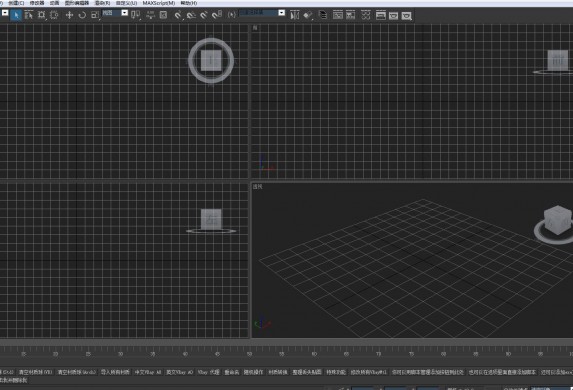Open the 帮助(H) menu
This screenshot has height=390, width=573.
click(189, 3)
